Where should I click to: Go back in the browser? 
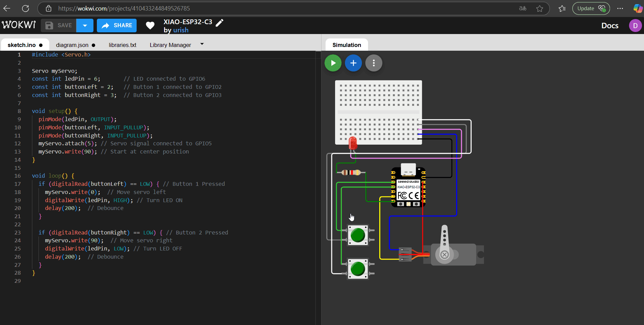click(x=7, y=9)
